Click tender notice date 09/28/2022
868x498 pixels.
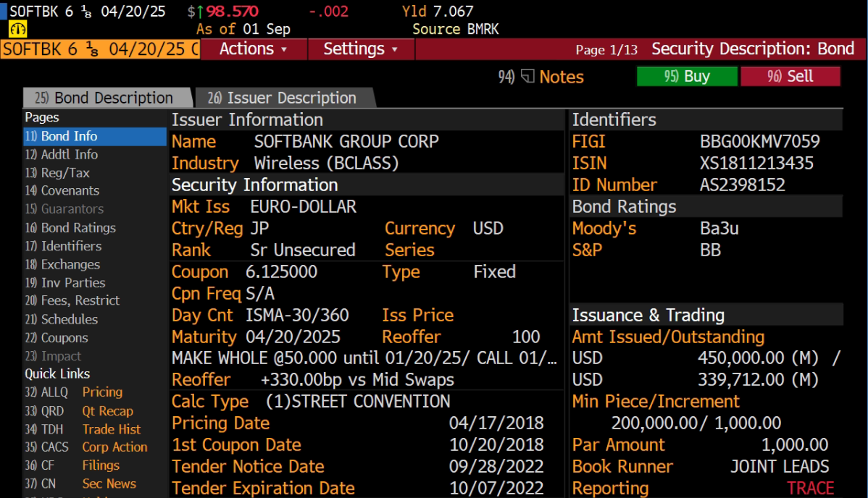tap(496, 466)
